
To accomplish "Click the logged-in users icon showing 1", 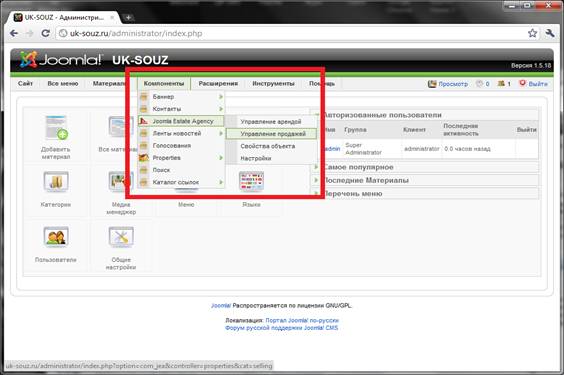I will tap(501, 84).
